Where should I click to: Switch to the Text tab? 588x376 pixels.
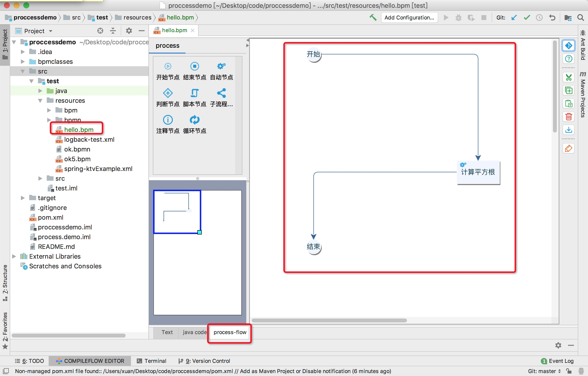point(167,332)
